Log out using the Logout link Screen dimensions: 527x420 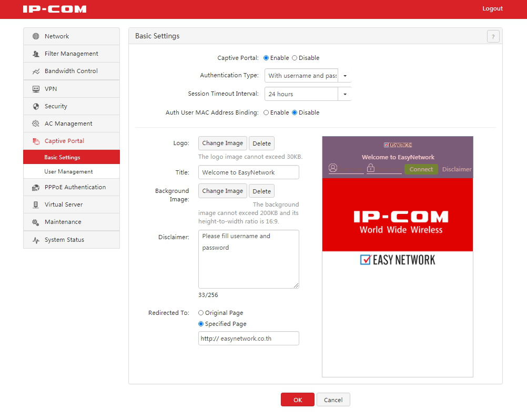[492, 9]
